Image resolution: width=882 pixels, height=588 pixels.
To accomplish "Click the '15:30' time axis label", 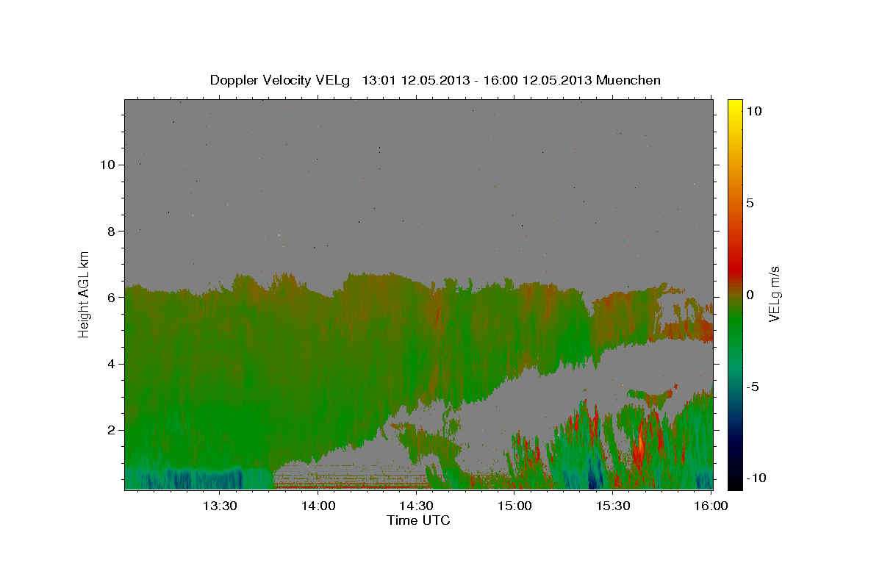I will pyautogui.click(x=613, y=506).
